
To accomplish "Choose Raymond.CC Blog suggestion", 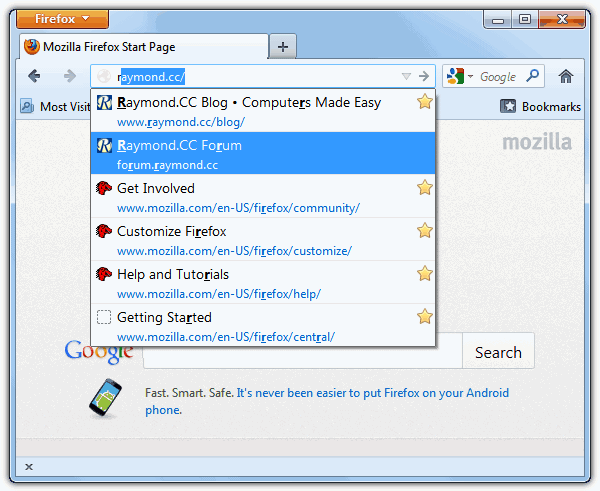I will (x=263, y=111).
